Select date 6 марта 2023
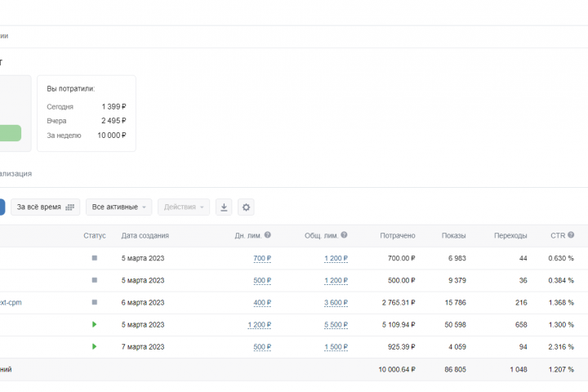This screenshot has height=392, width=588. [143, 303]
